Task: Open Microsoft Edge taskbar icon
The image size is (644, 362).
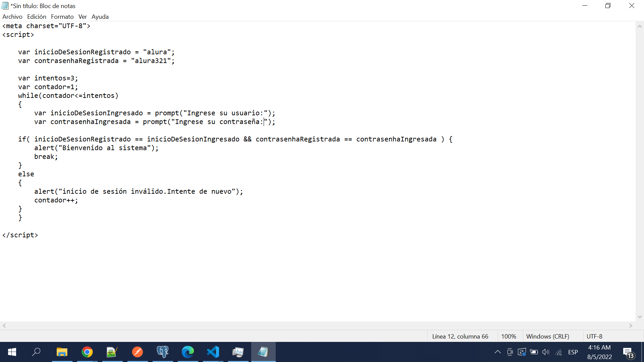Action: click(188, 352)
